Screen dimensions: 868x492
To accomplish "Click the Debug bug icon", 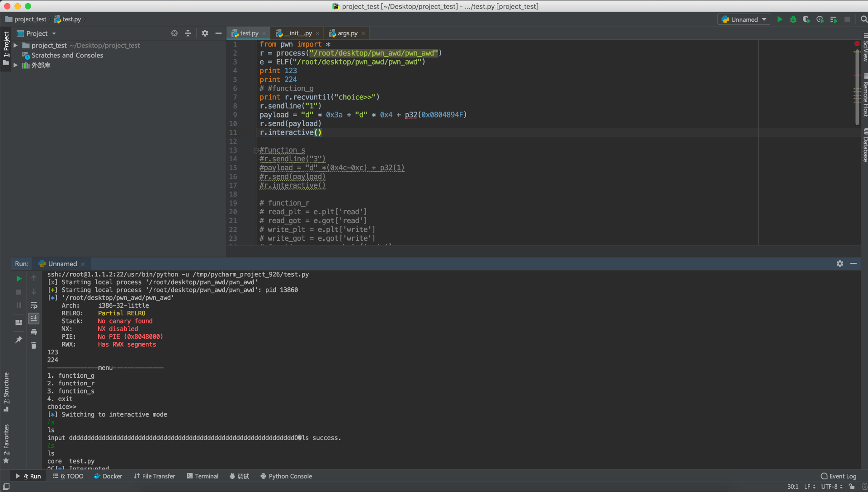I will [793, 19].
